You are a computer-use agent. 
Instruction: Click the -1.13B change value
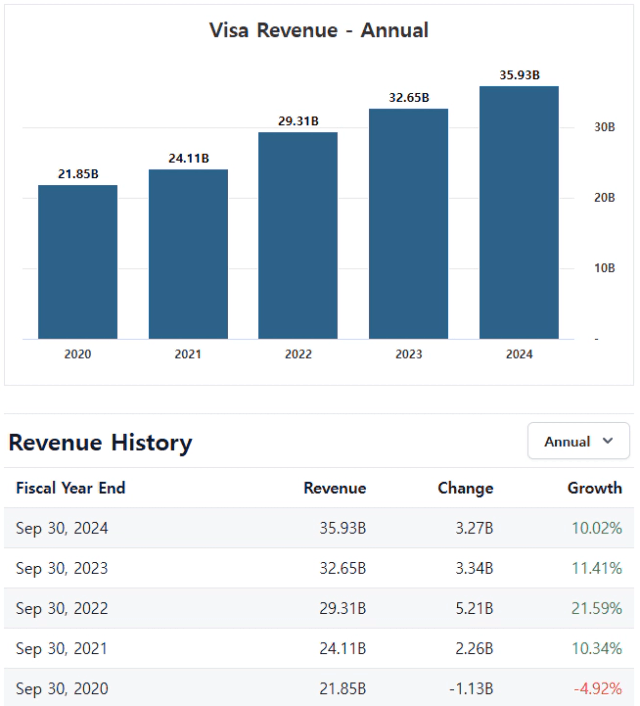tap(471, 688)
